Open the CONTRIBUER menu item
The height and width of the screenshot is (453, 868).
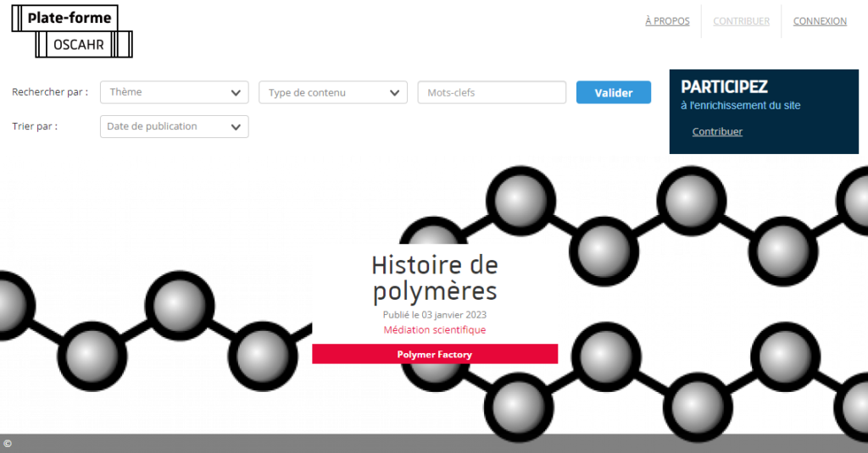point(741,21)
